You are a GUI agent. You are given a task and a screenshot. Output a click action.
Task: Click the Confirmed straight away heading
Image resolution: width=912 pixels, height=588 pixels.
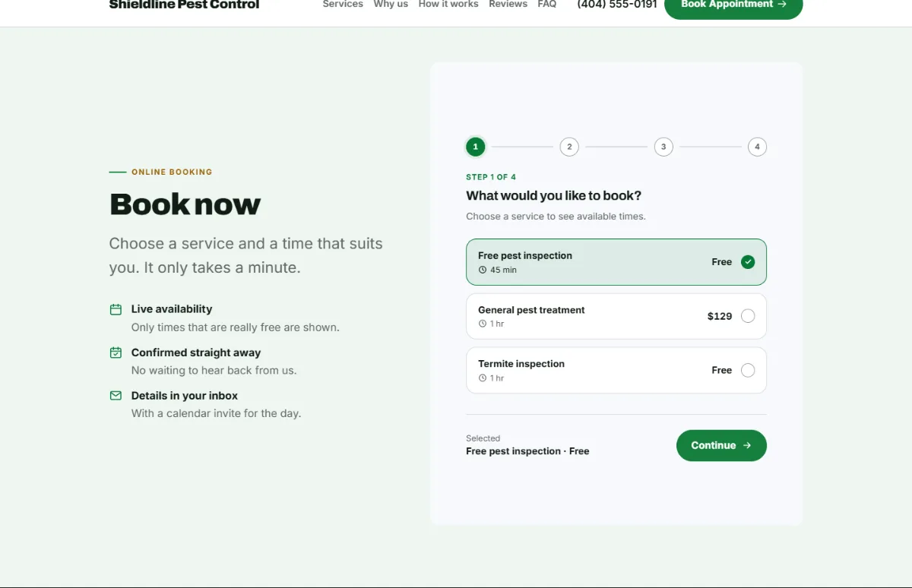196,352
